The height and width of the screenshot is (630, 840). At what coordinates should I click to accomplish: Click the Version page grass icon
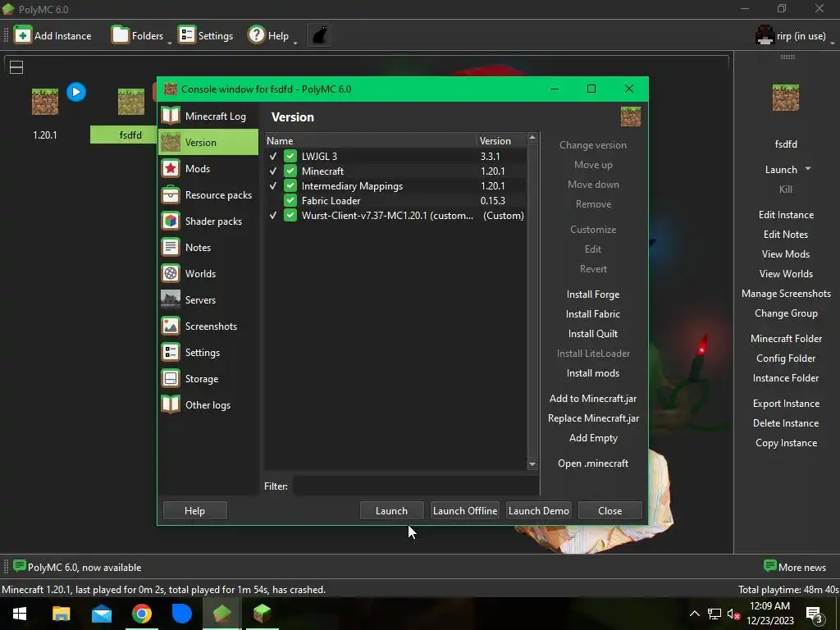click(x=171, y=143)
